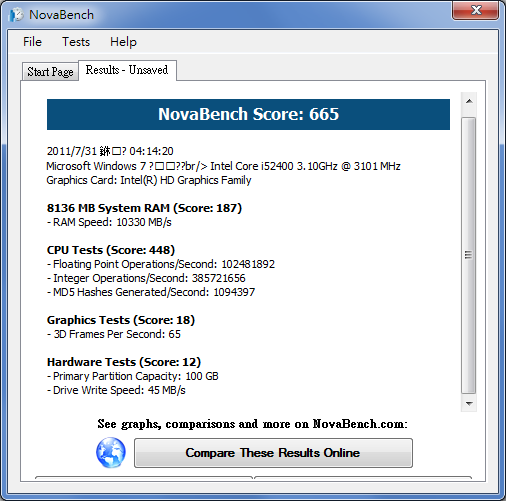Click Graphics Card: Intel(R) HD Graphics Family
The height and width of the screenshot is (501, 506).
pyautogui.click(x=149, y=180)
